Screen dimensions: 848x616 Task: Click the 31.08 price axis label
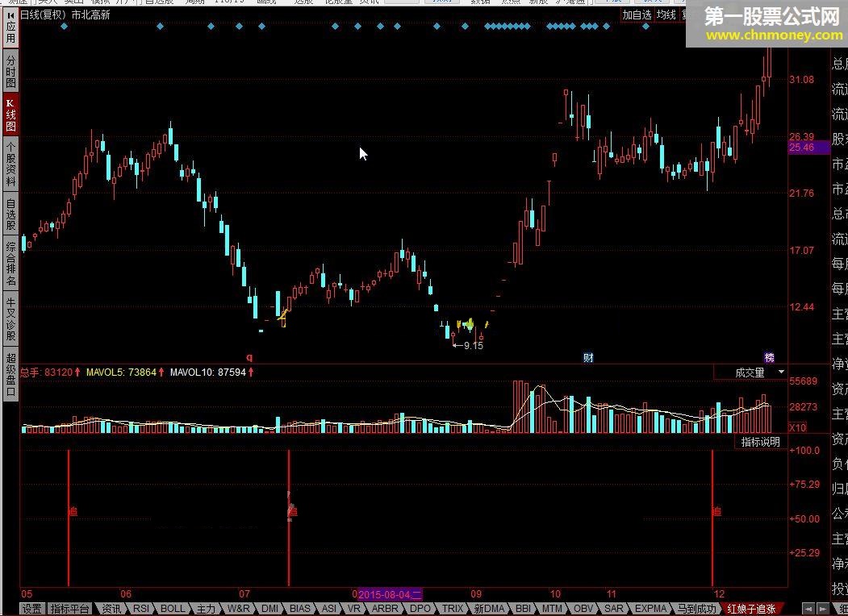[801, 80]
